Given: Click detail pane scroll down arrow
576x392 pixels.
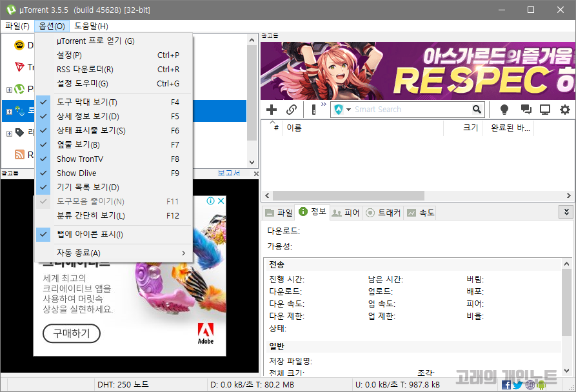Looking at the screenshot, I should pyautogui.click(x=566, y=371).
